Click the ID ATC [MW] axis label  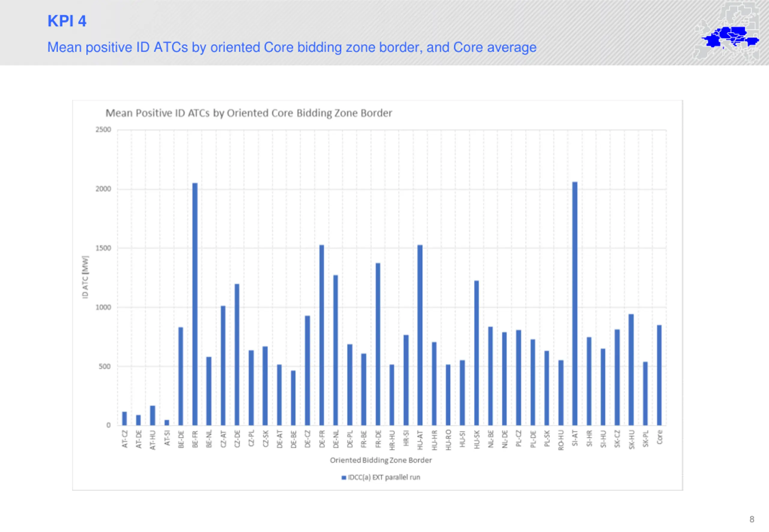(x=85, y=277)
